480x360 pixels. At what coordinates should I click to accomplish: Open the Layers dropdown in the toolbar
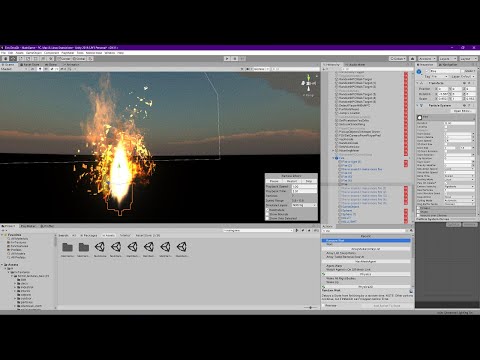(448, 59)
